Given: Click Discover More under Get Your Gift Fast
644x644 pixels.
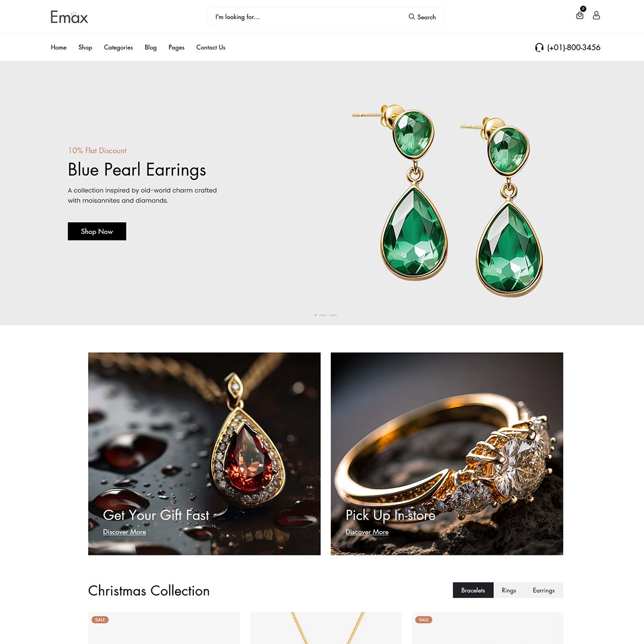Looking at the screenshot, I should pos(124,532).
